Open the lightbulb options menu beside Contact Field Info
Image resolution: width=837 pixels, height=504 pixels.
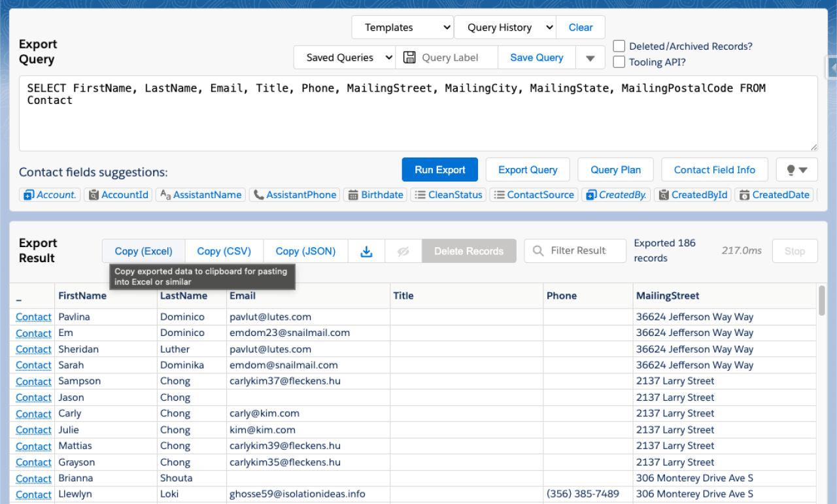click(x=796, y=169)
